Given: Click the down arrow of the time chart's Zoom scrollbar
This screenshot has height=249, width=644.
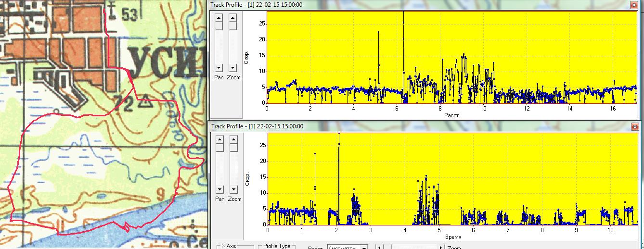Looking at the screenshot, I should (x=233, y=189).
